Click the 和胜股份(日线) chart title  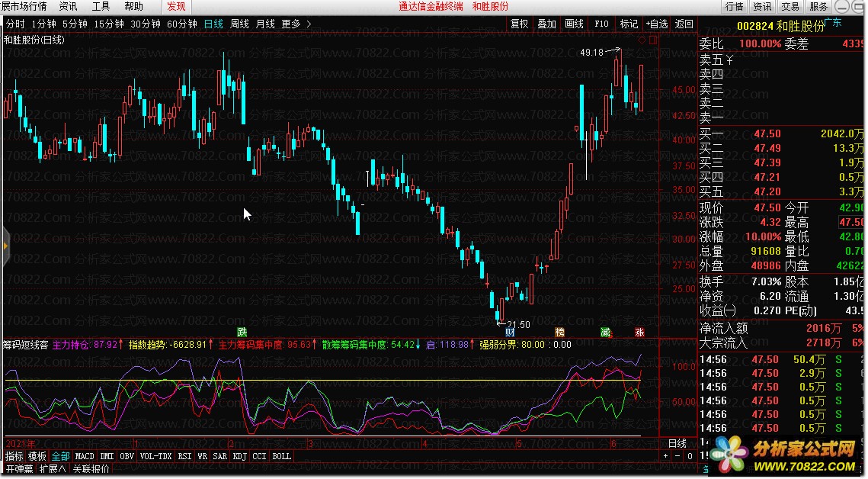point(34,40)
